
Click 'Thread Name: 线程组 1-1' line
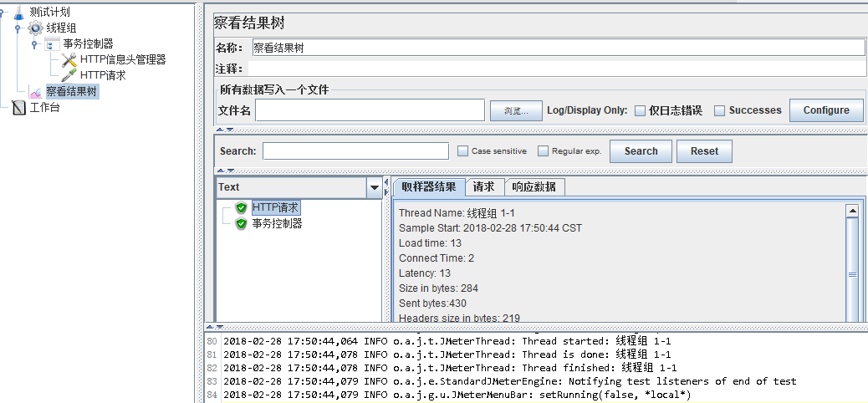[457, 213]
